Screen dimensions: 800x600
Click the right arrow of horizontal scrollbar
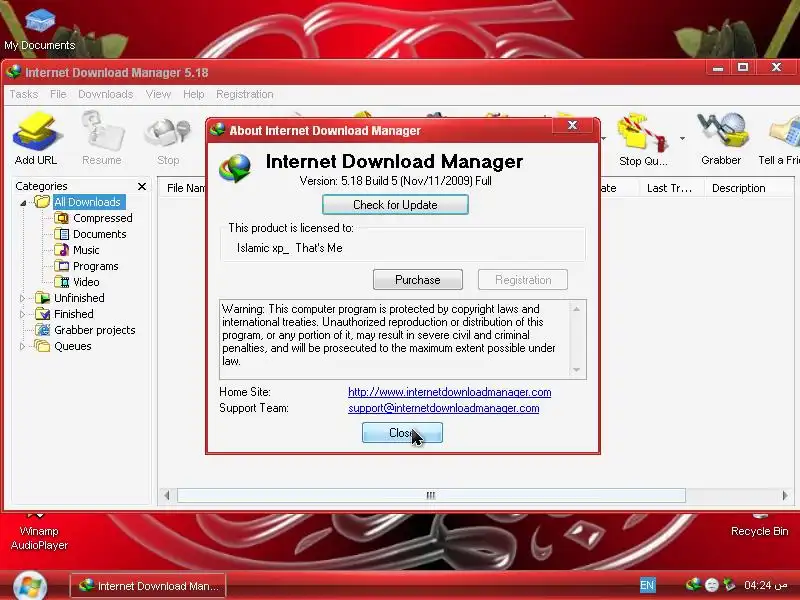pos(785,495)
